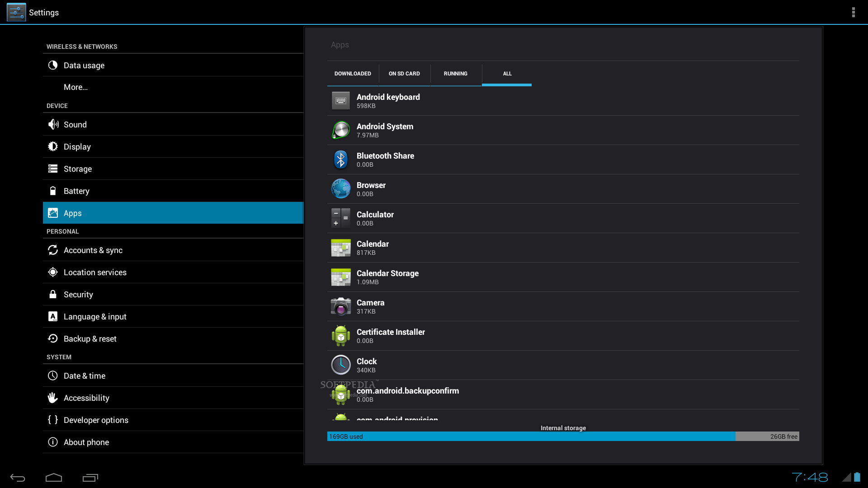Click the Date & time clock icon
The image size is (868, 488).
pos(53,375)
